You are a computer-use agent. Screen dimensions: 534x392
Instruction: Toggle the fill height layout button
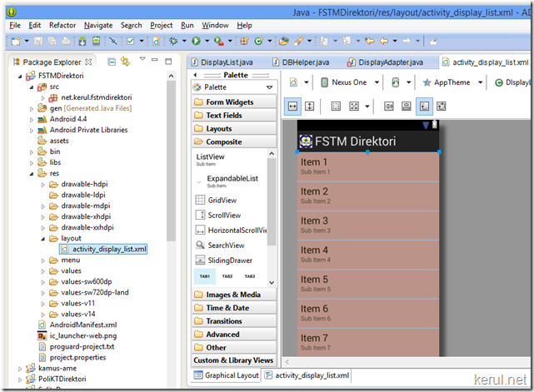coord(309,107)
